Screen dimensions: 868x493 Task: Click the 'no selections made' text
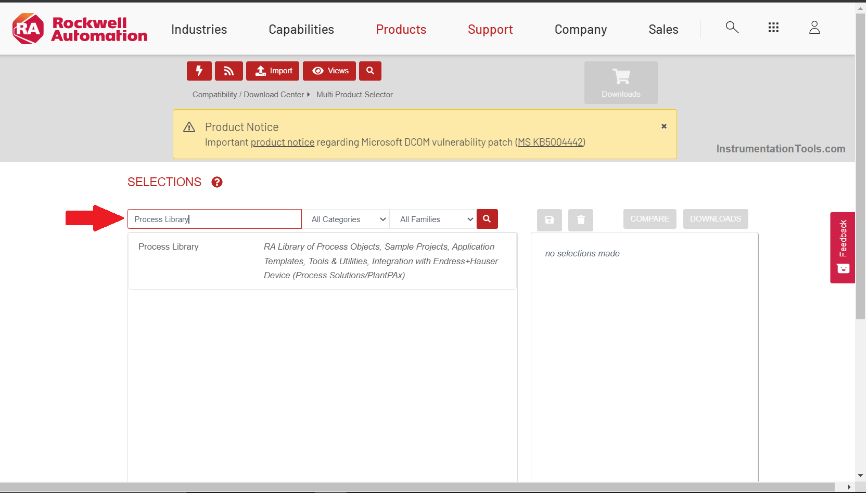pyautogui.click(x=582, y=253)
